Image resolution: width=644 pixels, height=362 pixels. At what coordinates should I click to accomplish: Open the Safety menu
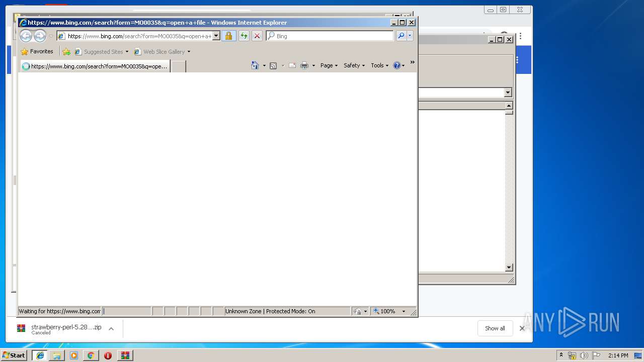(x=354, y=65)
